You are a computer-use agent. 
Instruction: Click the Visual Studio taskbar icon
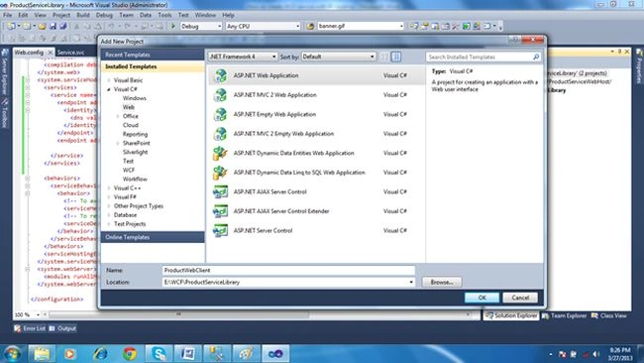point(275,353)
